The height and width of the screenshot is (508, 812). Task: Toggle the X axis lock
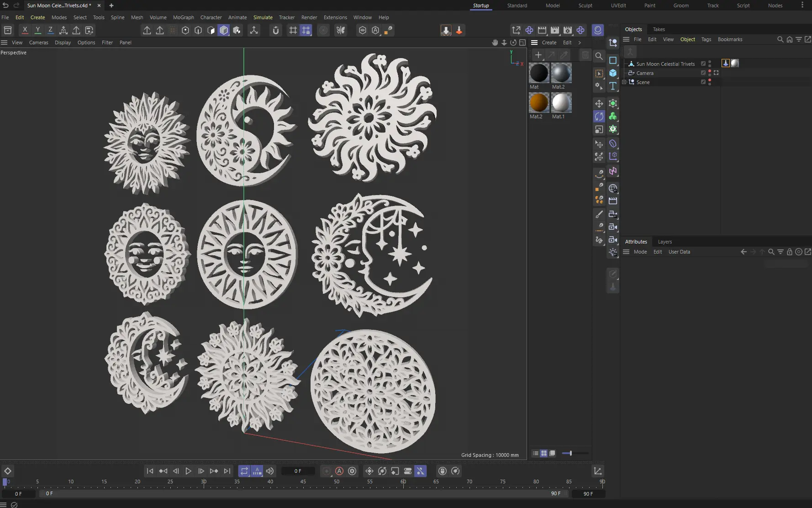[x=25, y=30]
